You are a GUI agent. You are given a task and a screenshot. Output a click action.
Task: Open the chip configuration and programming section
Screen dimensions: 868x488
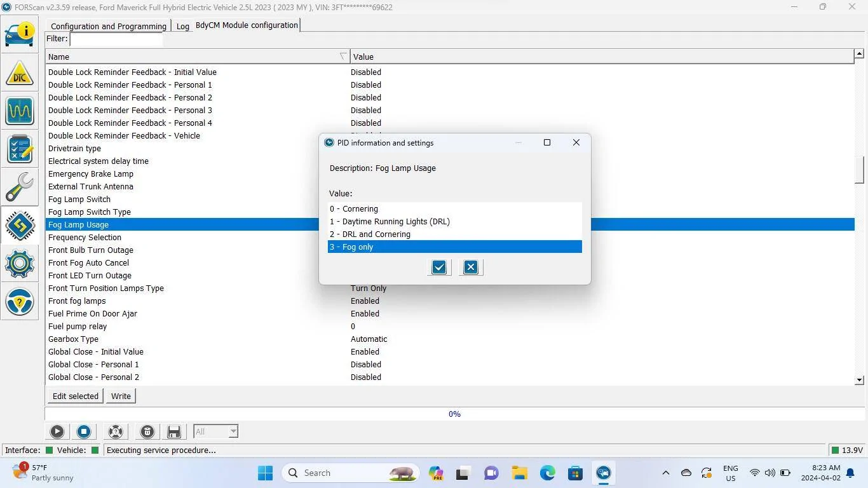20,225
